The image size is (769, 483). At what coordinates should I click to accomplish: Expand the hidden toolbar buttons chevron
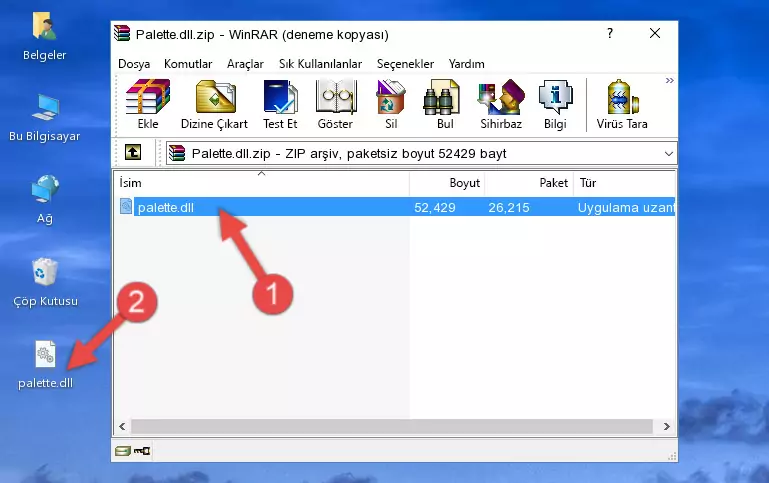(669, 80)
